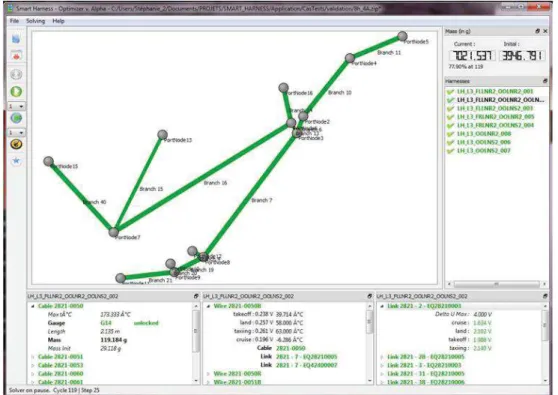Select harness LH_L3_OOLNR2_008
The height and width of the screenshot is (395, 558).
pos(484,134)
